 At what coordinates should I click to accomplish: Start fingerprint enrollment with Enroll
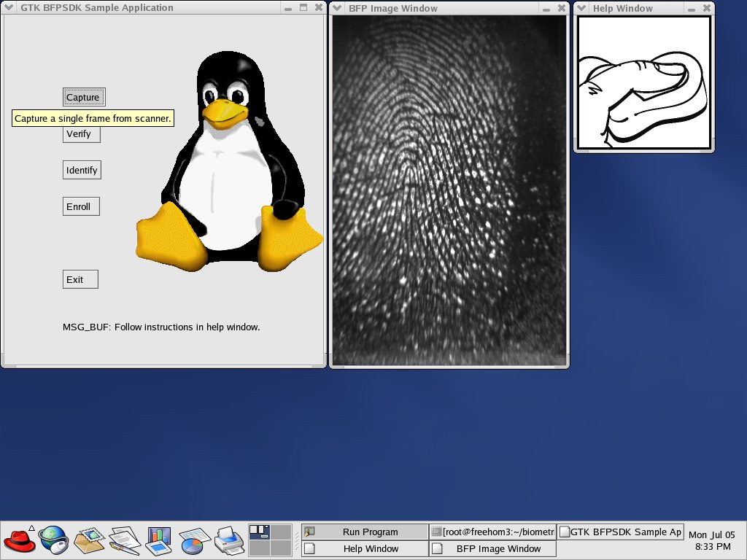pos(79,206)
